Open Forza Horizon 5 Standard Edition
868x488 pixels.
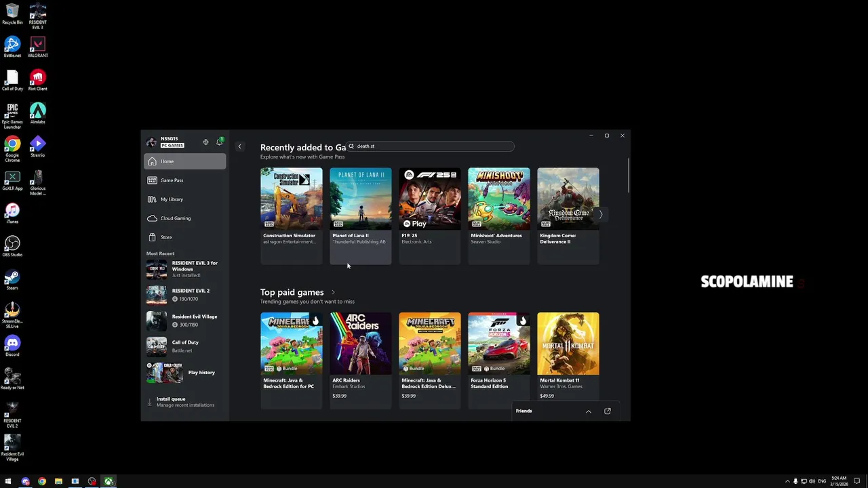pyautogui.click(x=498, y=361)
